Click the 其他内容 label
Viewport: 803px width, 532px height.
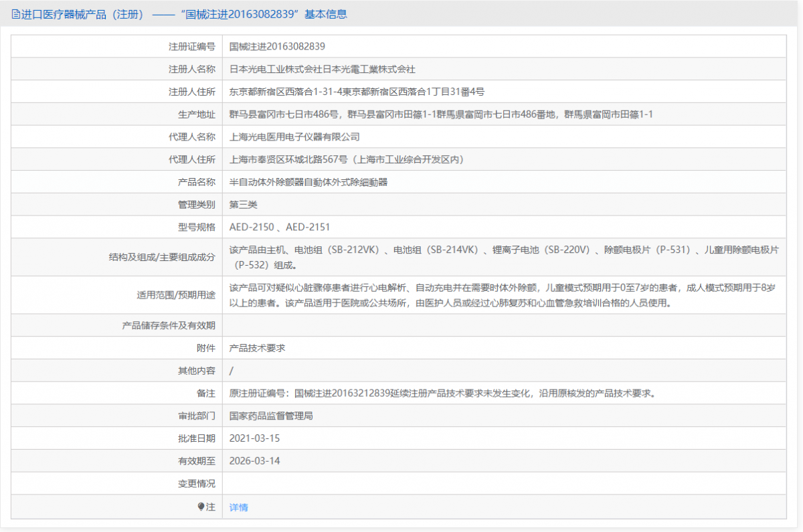(197, 371)
